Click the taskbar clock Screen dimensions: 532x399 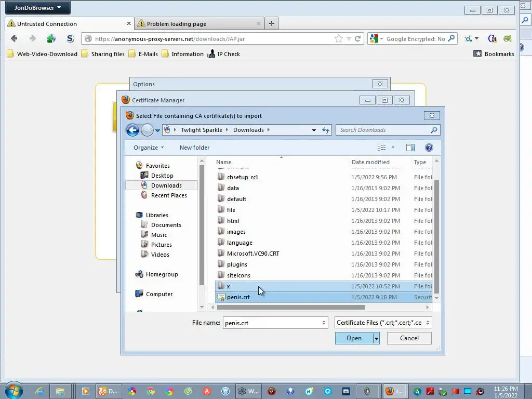[506, 392]
